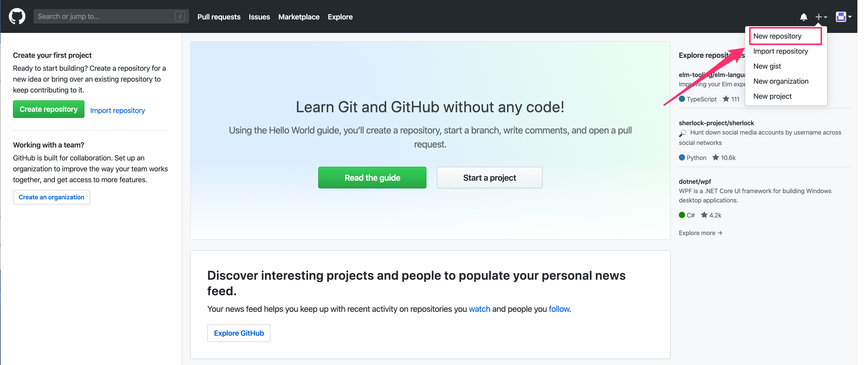Go to Explore in the header
The height and width of the screenshot is (365, 868).
coord(340,17)
